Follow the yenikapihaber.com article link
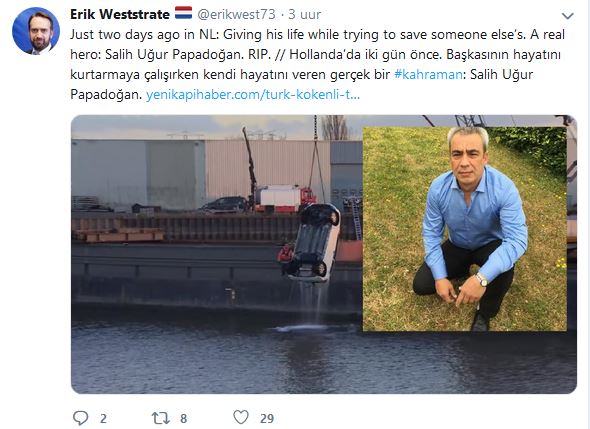 253,94
